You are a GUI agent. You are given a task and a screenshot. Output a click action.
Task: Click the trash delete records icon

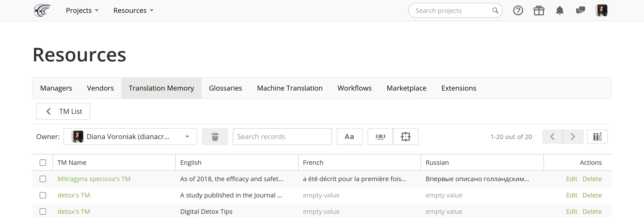(215, 137)
